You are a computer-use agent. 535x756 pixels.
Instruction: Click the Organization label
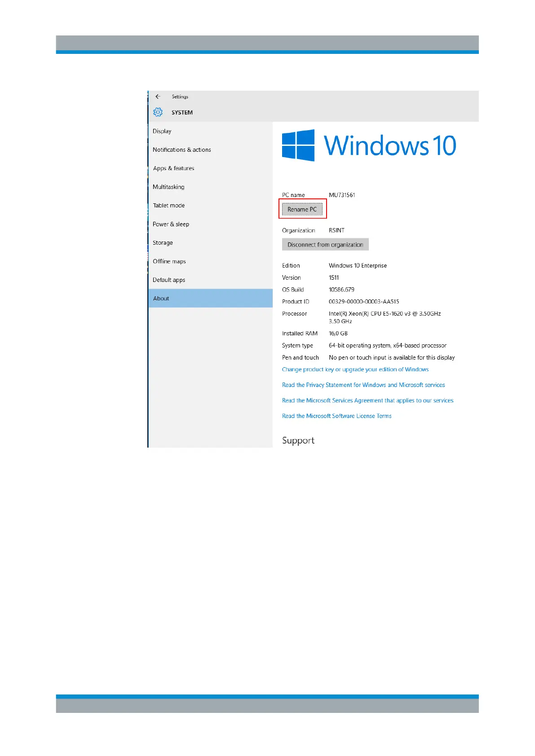[x=299, y=230]
